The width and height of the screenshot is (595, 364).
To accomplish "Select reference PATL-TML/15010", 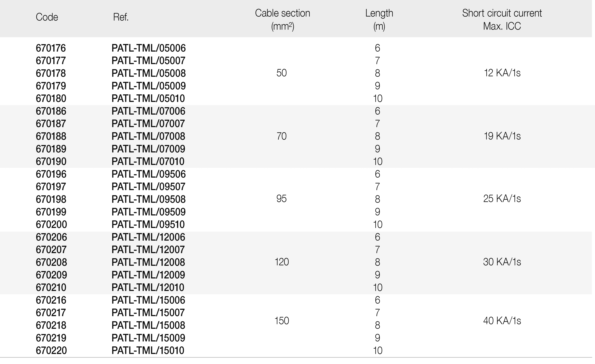I will (148, 351).
